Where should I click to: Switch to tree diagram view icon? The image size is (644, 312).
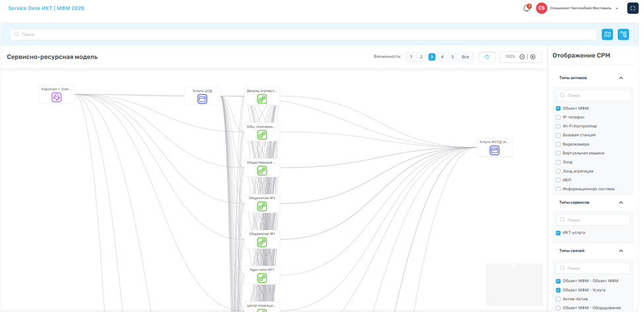pyautogui.click(x=624, y=34)
